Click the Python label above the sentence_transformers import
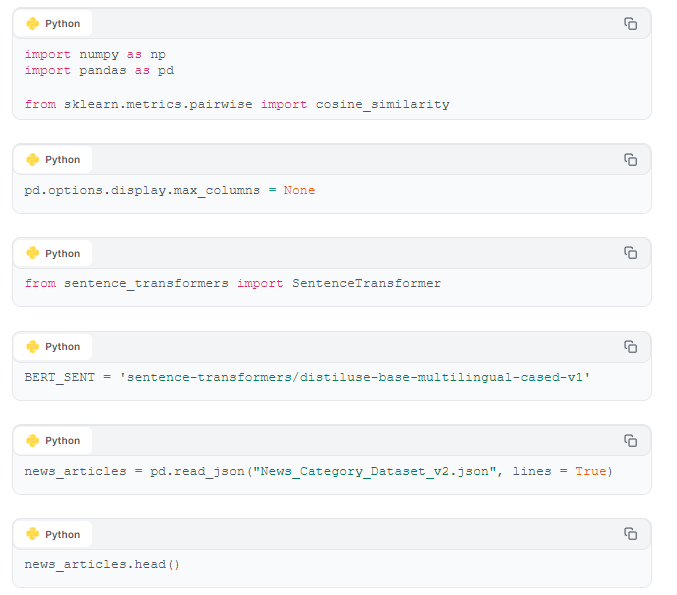Viewport: 677px width, 595px height. 63,253
